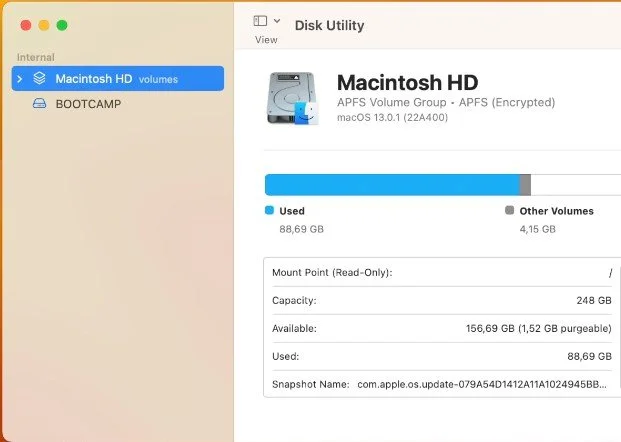Click the 'View' toolbar label
The image size is (621, 442).
coord(266,40)
